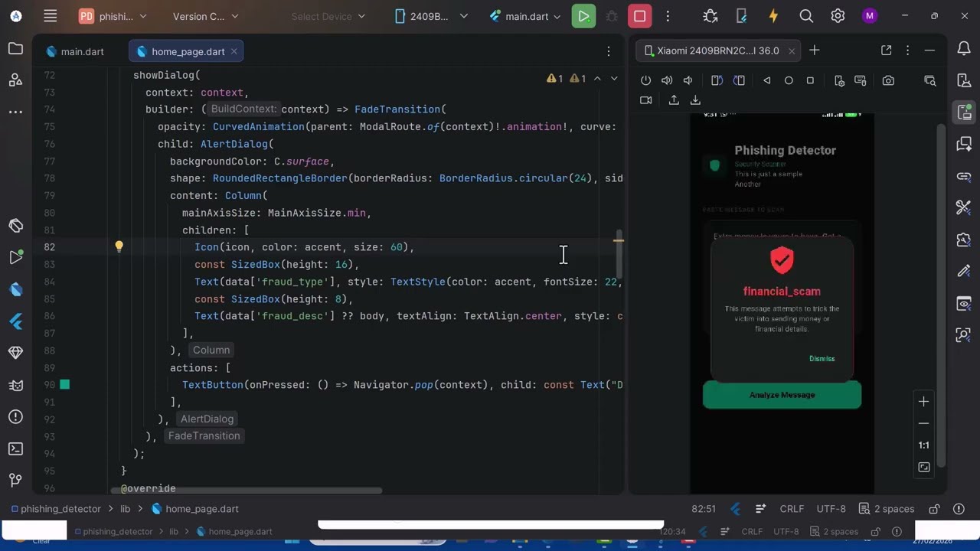Open main.dart run configuration dropdown

pos(525,16)
